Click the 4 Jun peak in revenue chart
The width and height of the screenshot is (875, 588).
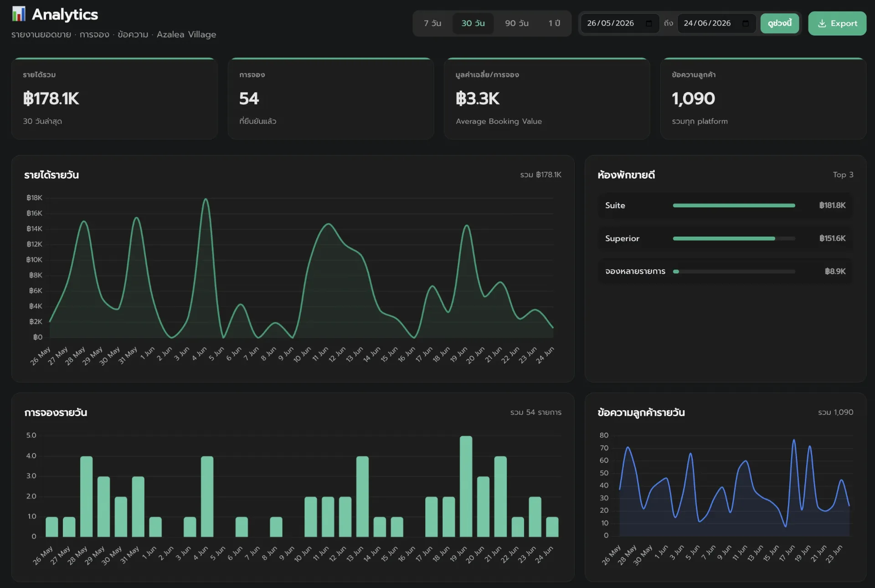pyautogui.click(x=206, y=199)
